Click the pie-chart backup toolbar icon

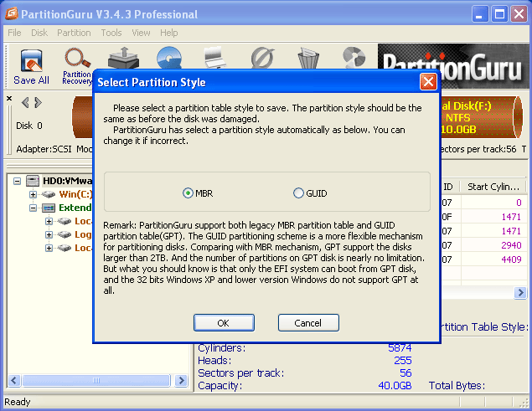[x=354, y=59]
